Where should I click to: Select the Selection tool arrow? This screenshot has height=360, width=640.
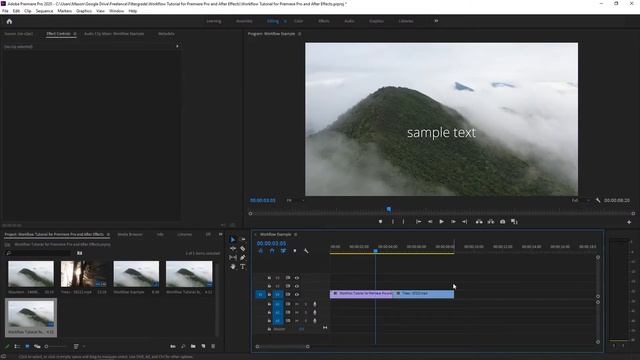coord(233,240)
